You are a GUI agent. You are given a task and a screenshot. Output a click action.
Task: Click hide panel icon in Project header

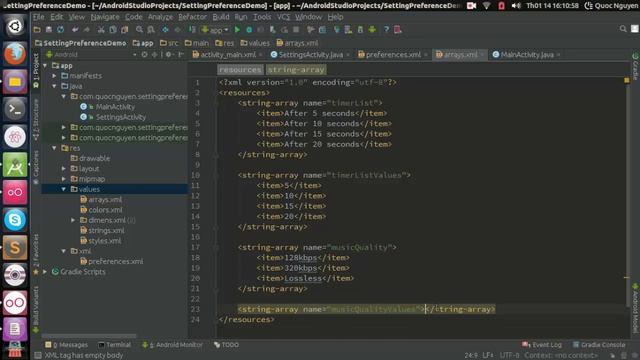[181, 54]
